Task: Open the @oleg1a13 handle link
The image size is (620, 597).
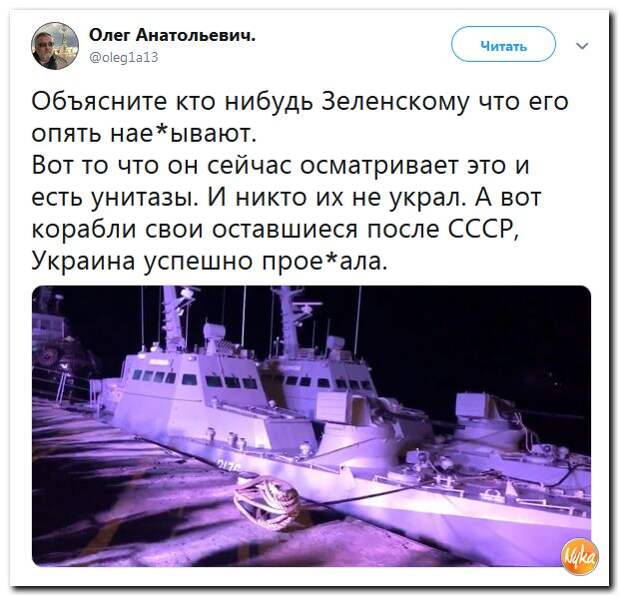Action: (x=124, y=57)
